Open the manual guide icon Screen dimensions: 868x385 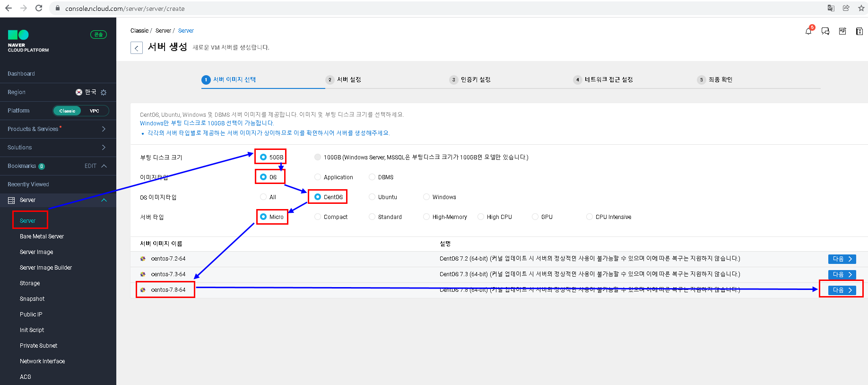coord(859,31)
